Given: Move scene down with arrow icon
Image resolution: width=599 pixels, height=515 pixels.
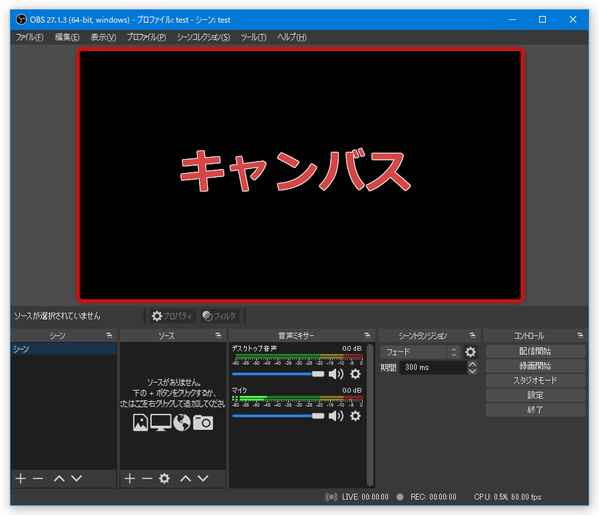Looking at the screenshot, I should pyautogui.click(x=76, y=478).
